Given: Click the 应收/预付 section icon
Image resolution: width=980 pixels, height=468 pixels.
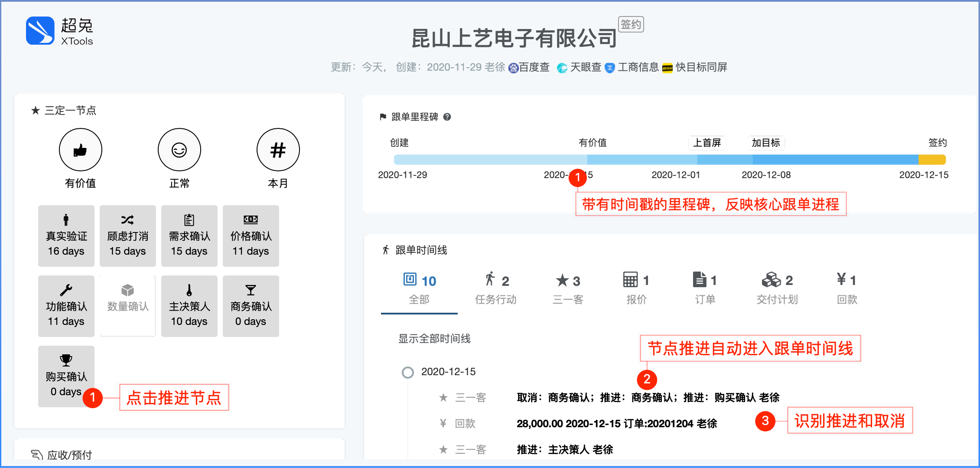Looking at the screenshot, I should point(37,455).
